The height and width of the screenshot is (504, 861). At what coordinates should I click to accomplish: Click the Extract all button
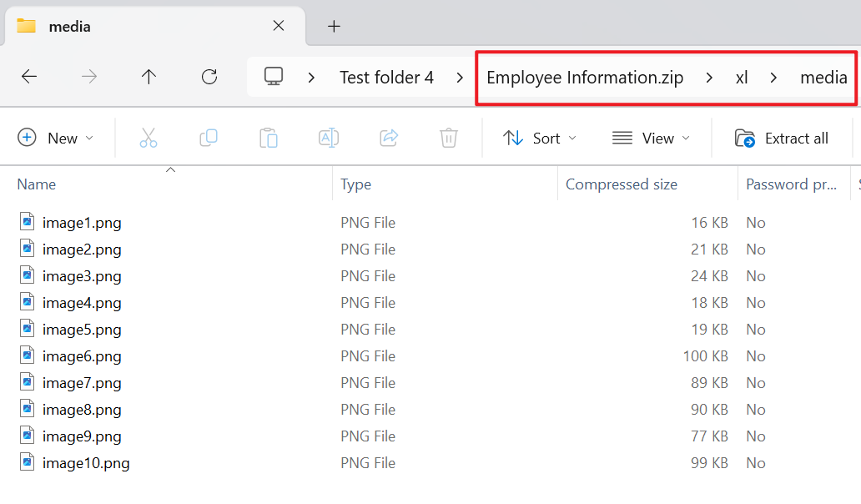click(782, 138)
